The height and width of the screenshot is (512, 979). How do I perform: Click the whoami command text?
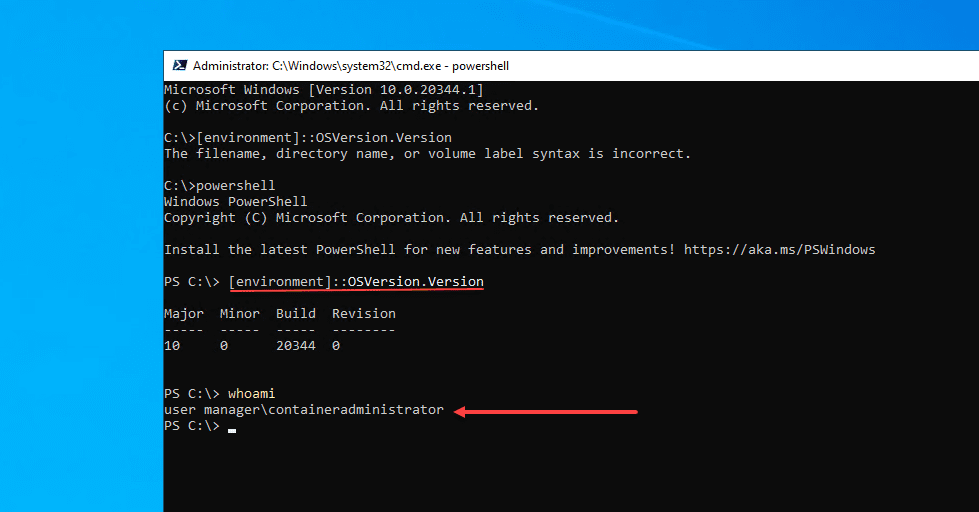(x=251, y=394)
